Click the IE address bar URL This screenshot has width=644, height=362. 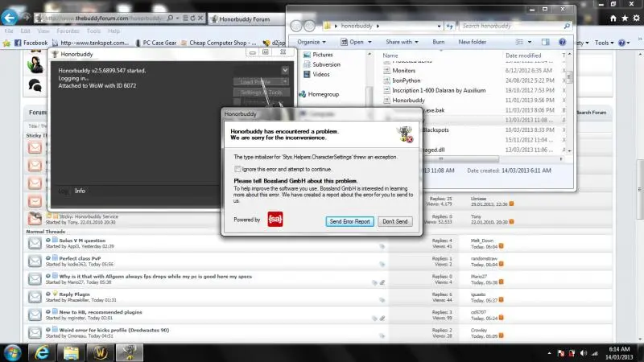(103, 19)
